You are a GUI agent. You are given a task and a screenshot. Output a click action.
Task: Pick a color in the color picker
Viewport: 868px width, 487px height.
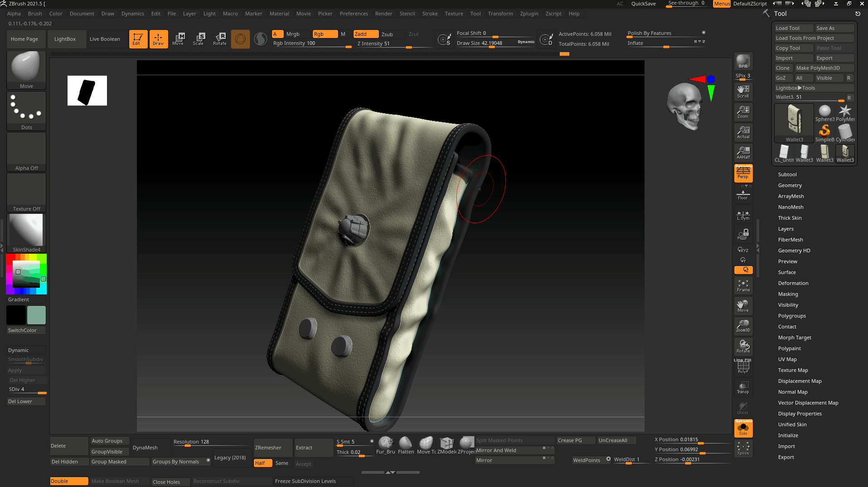[x=26, y=274]
